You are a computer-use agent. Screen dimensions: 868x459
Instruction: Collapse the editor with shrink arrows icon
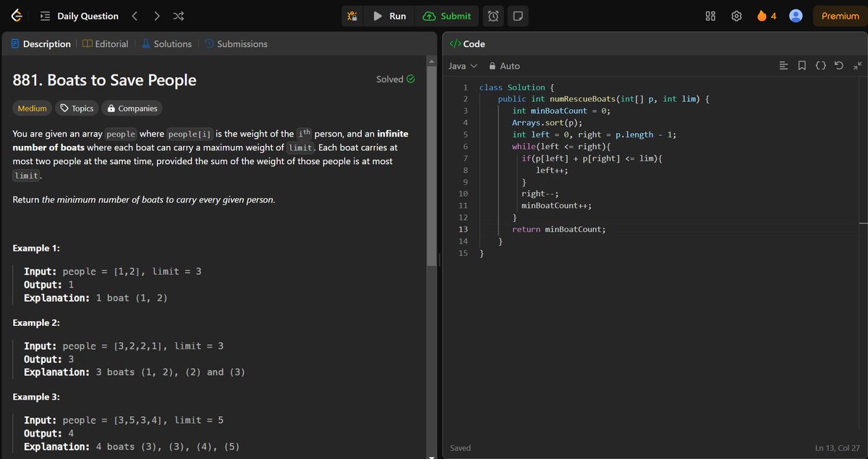pyautogui.click(x=857, y=66)
